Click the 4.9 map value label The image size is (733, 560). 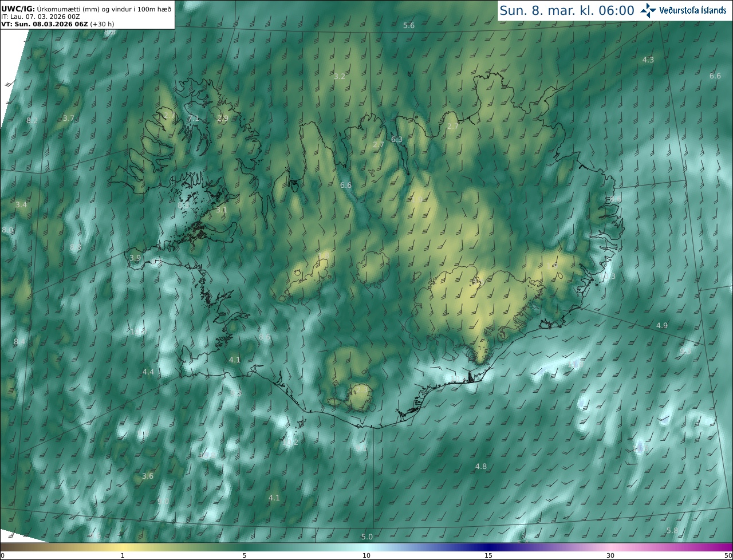[662, 325]
